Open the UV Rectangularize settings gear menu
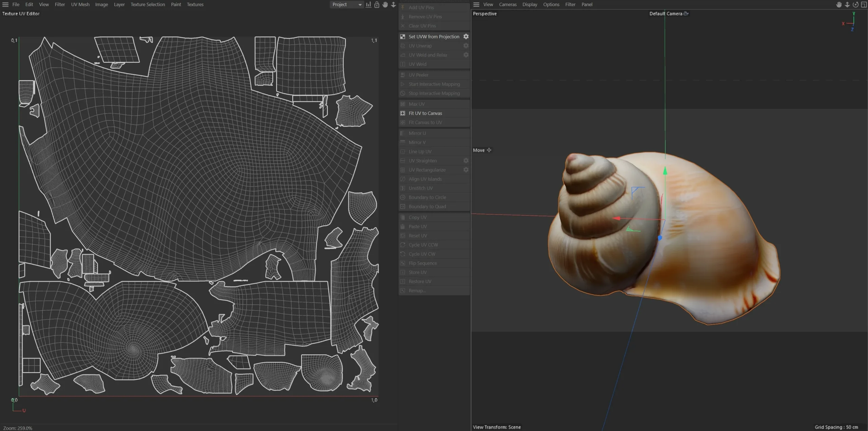This screenshot has width=868, height=431. coord(466,170)
